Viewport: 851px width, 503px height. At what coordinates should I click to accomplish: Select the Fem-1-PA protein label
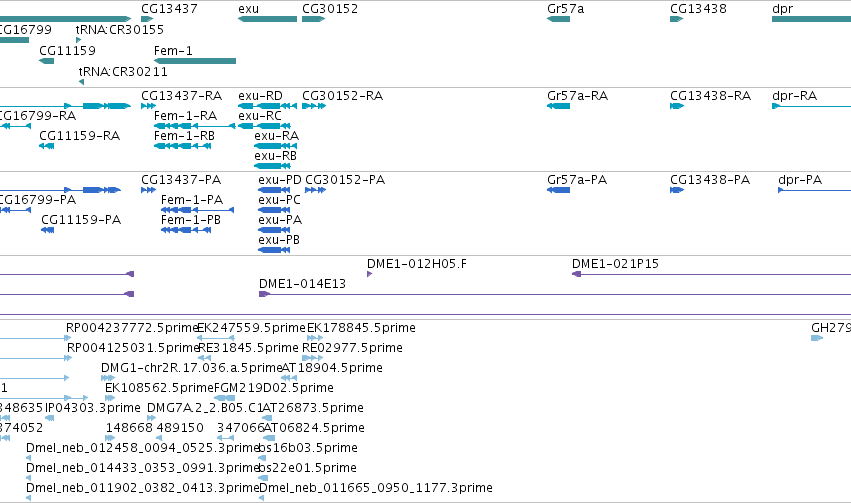[x=192, y=200]
